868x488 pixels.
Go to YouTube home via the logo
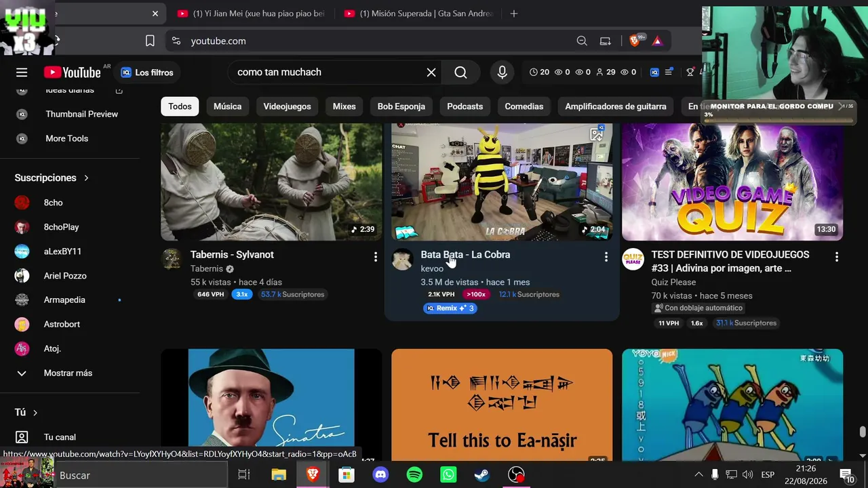[72, 73]
